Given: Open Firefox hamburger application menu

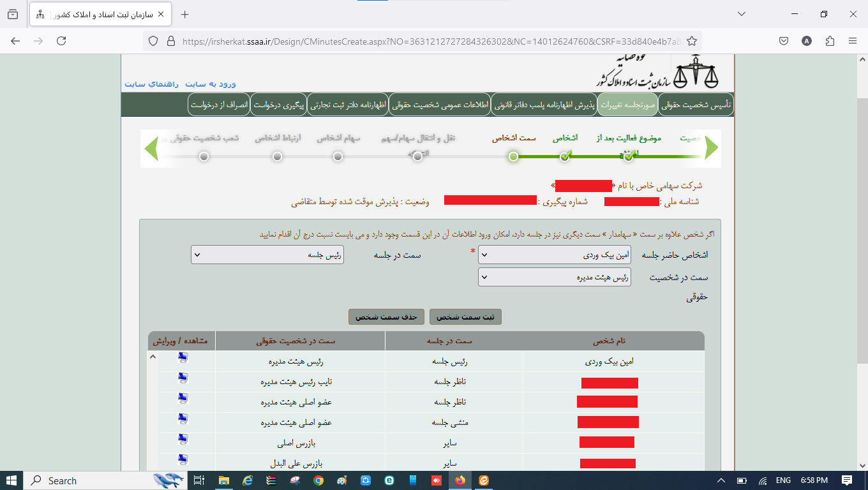Looking at the screenshot, I should (853, 41).
